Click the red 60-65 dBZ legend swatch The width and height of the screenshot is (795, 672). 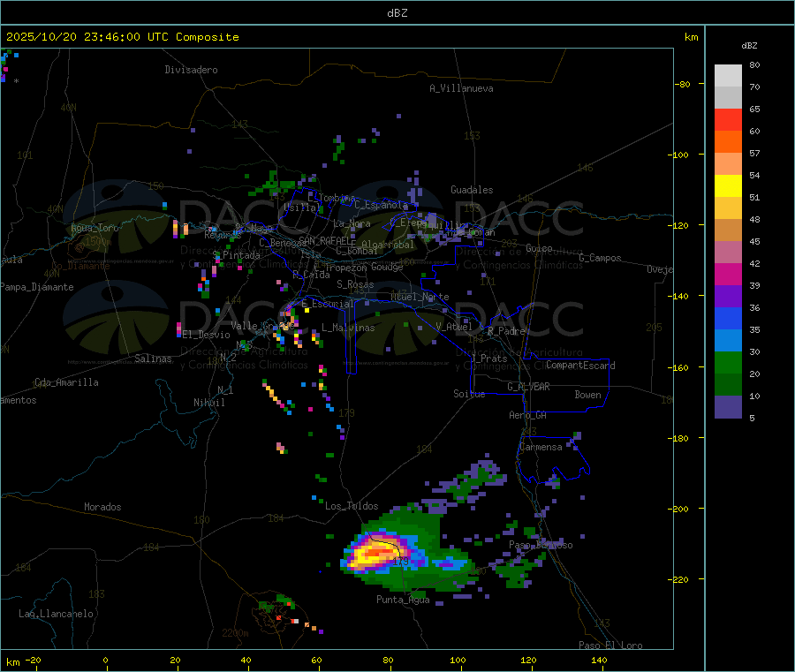point(728,119)
